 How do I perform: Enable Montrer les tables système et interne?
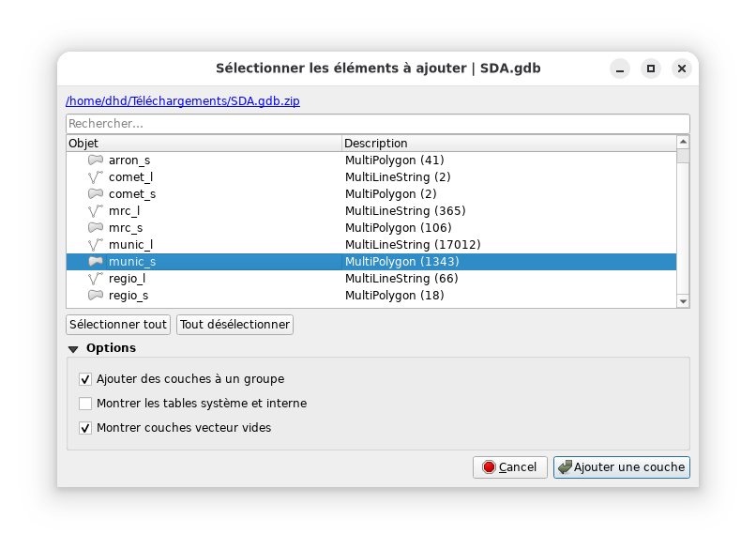click(85, 404)
